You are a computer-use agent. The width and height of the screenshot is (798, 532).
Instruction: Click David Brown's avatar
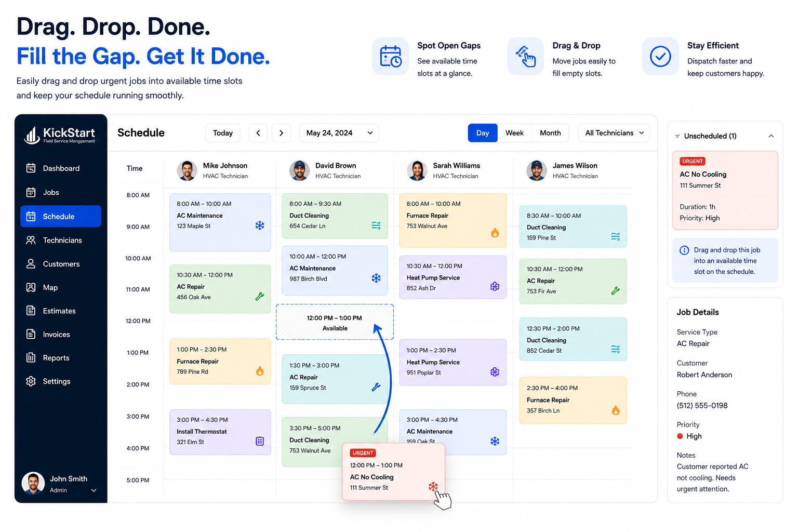299,170
